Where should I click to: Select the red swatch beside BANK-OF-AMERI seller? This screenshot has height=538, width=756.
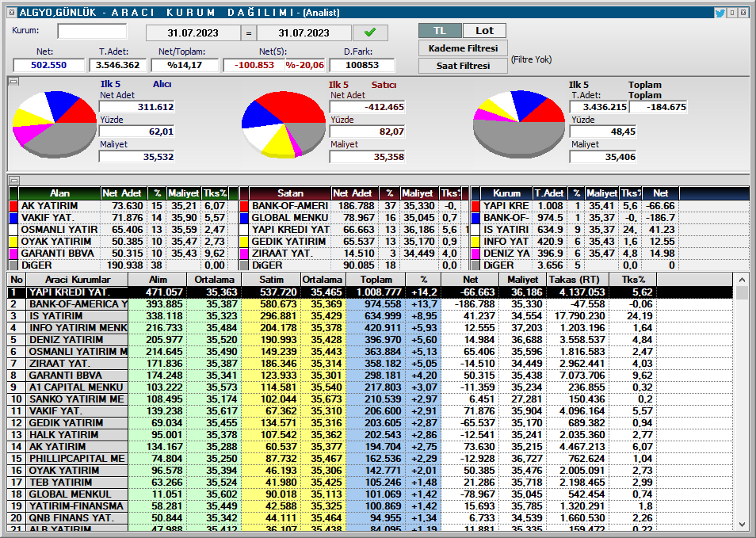[x=244, y=206]
